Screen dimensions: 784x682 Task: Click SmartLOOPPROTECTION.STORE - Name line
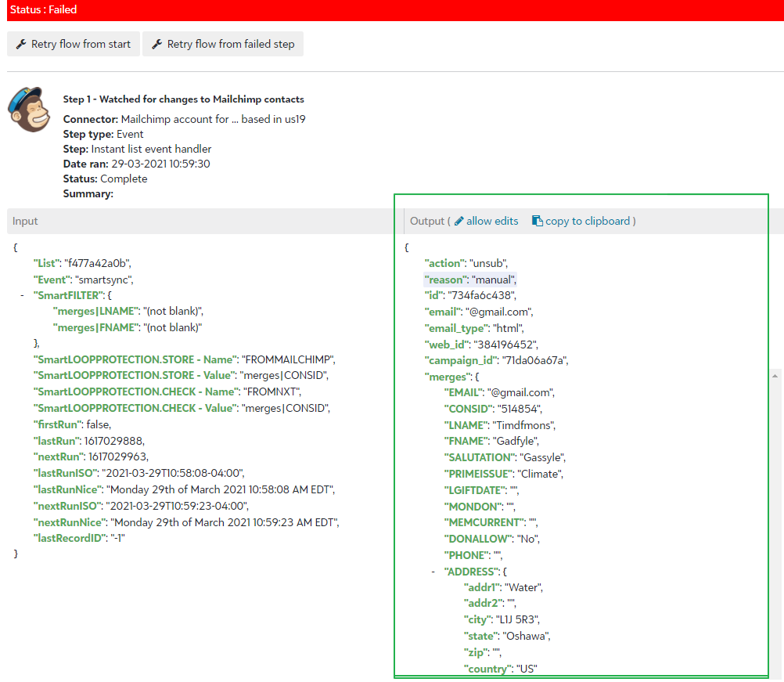coord(185,359)
